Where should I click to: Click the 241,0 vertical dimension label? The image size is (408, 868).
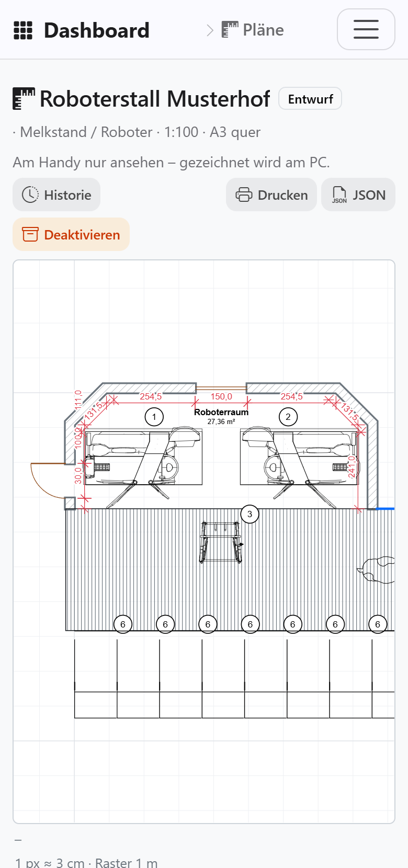pos(352,466)
